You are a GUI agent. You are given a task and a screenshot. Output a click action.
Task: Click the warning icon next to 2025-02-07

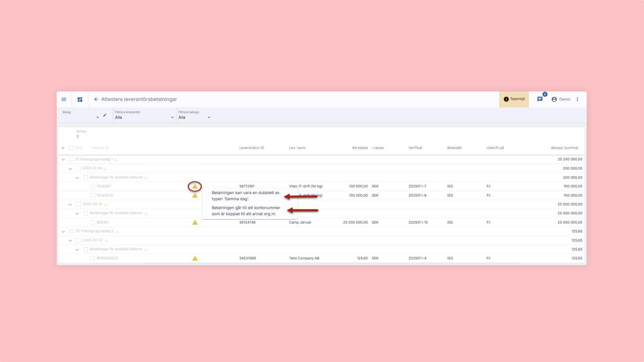[x=106, y=240]
